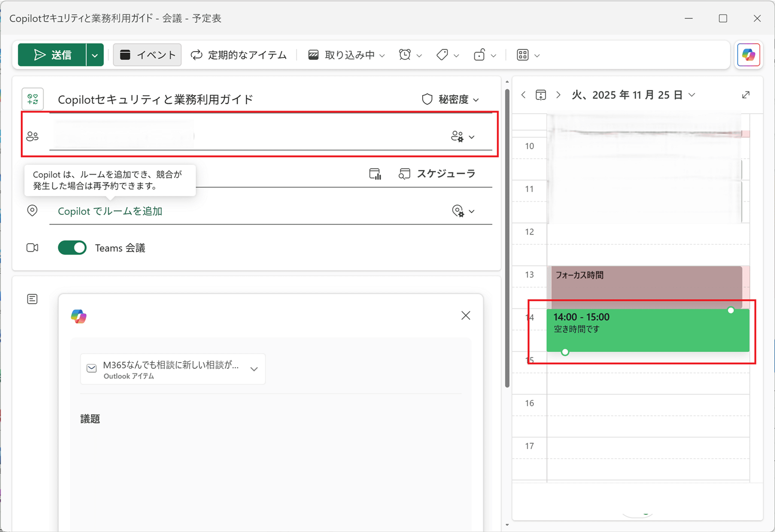Open Copilot from the top-right icon
Screen dimensions: 775x532
(749, 55)
